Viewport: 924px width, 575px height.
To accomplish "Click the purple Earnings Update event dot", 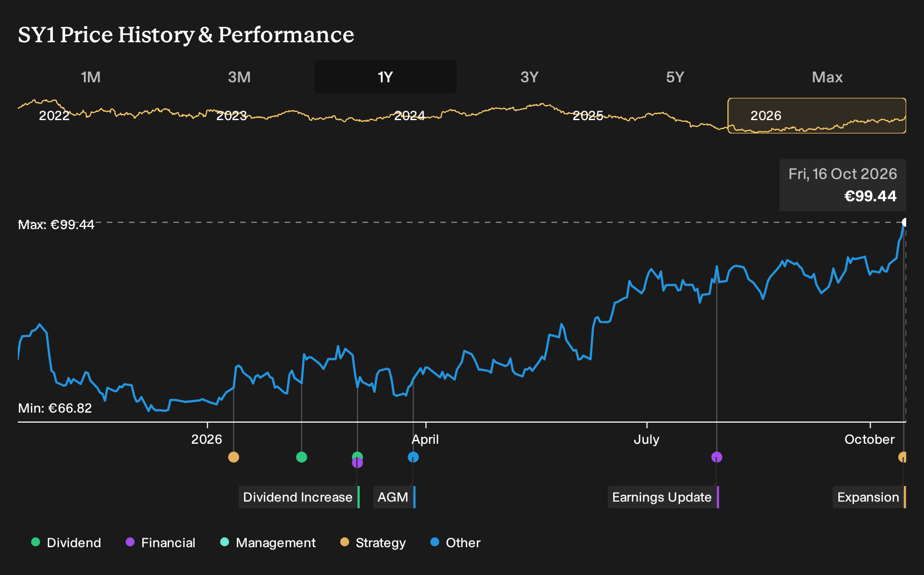I will (717, 457).
